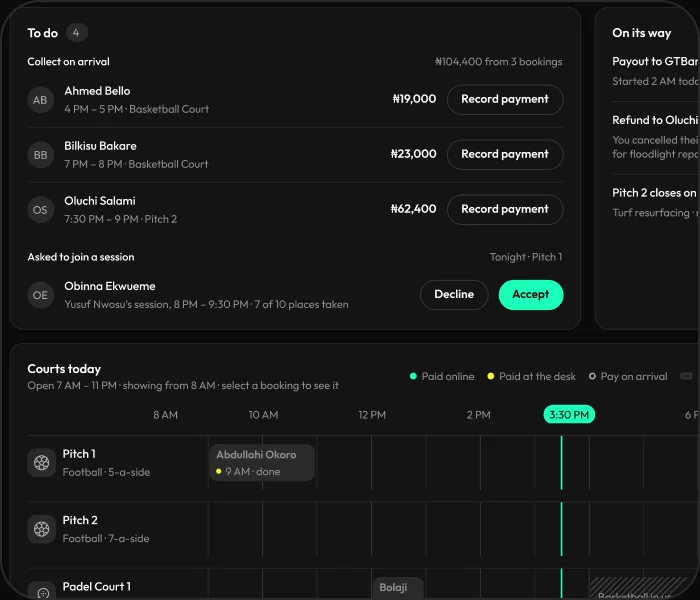Click the '12 PM' time label
This screenshot has width=700, height=600.
tap(372, 415)
